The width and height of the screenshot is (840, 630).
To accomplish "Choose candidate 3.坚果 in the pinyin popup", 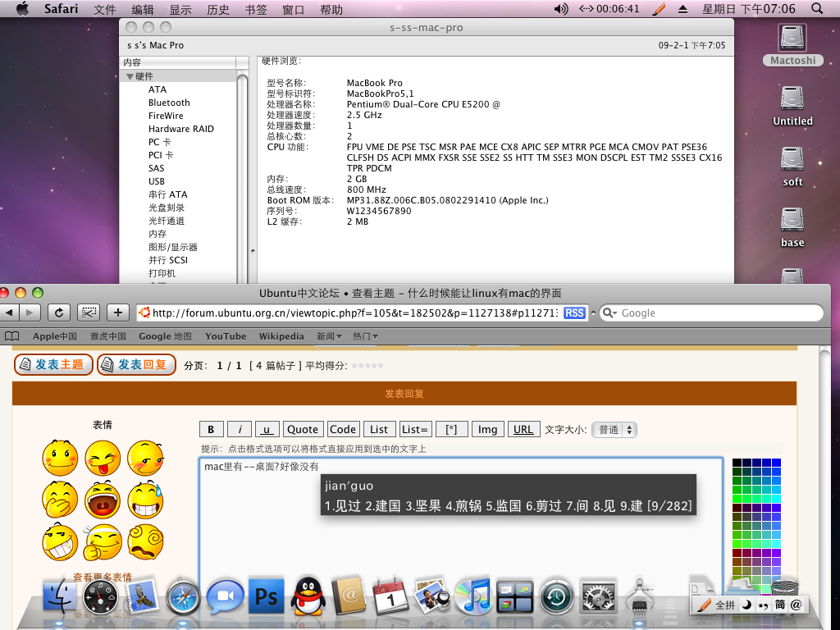I will click(423, 505).
